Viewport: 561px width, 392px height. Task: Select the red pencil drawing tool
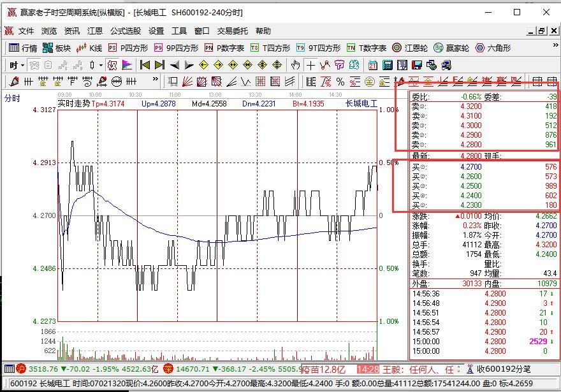click(x=14, y=82)
